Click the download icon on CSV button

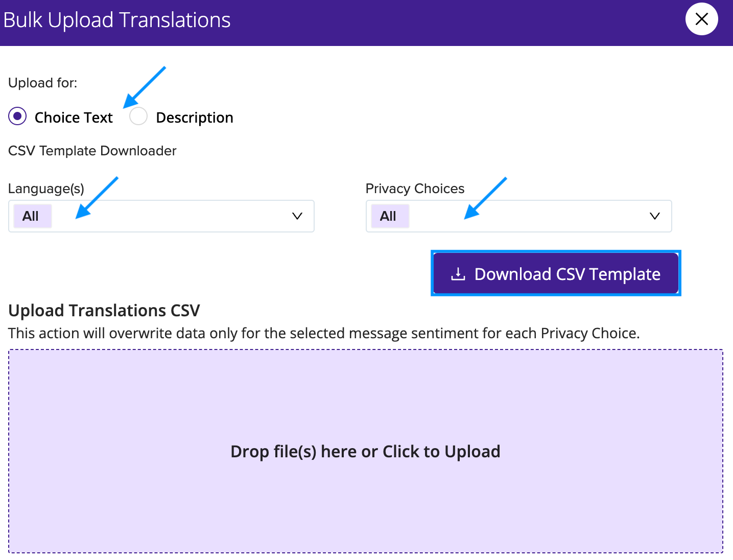458,274
